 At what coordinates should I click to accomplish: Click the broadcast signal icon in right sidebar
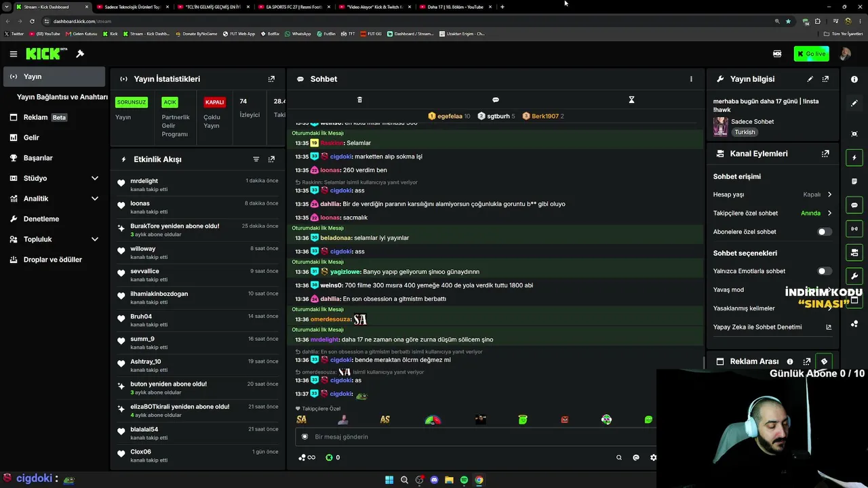click(854, 228)
